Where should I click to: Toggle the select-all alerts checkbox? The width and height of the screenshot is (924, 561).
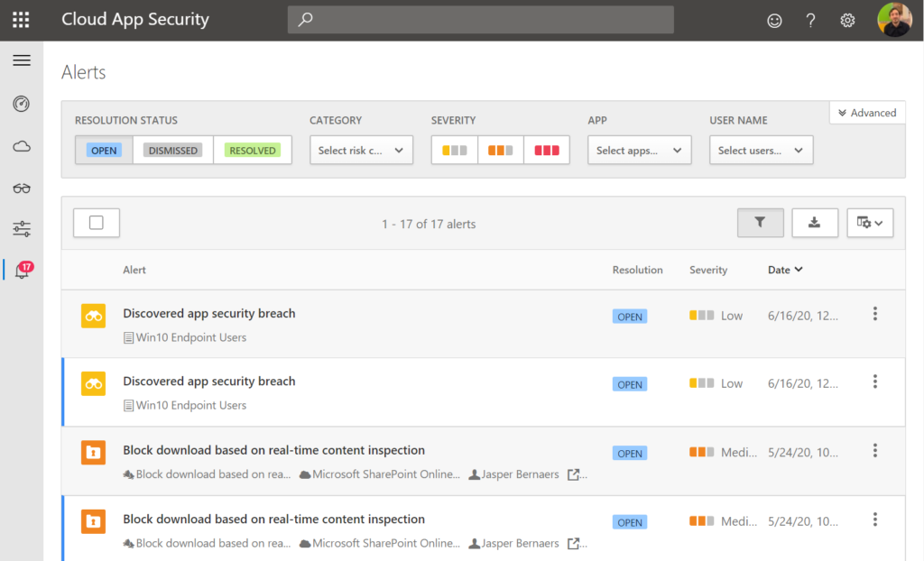point(96,223)
